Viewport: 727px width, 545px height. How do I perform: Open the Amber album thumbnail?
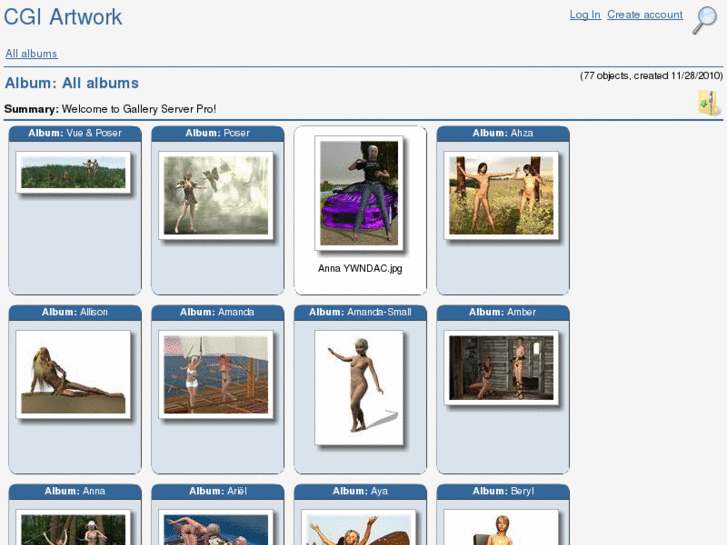[501, 368]
